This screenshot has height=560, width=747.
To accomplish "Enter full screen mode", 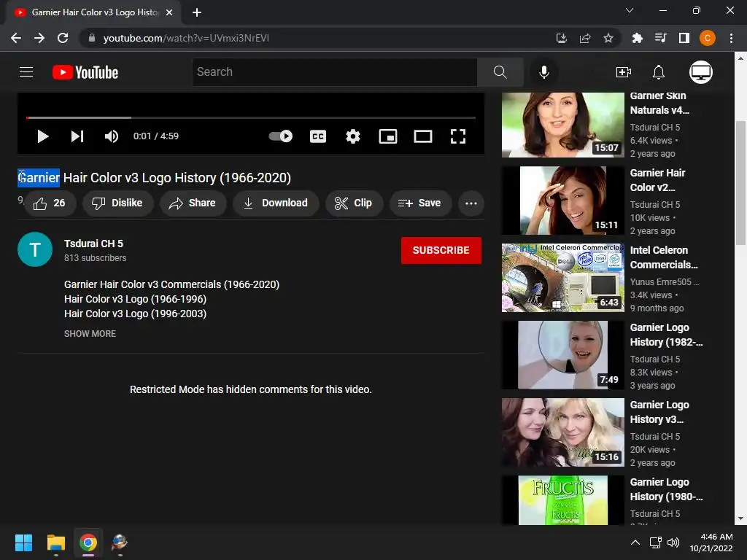I will pos(458,136).
